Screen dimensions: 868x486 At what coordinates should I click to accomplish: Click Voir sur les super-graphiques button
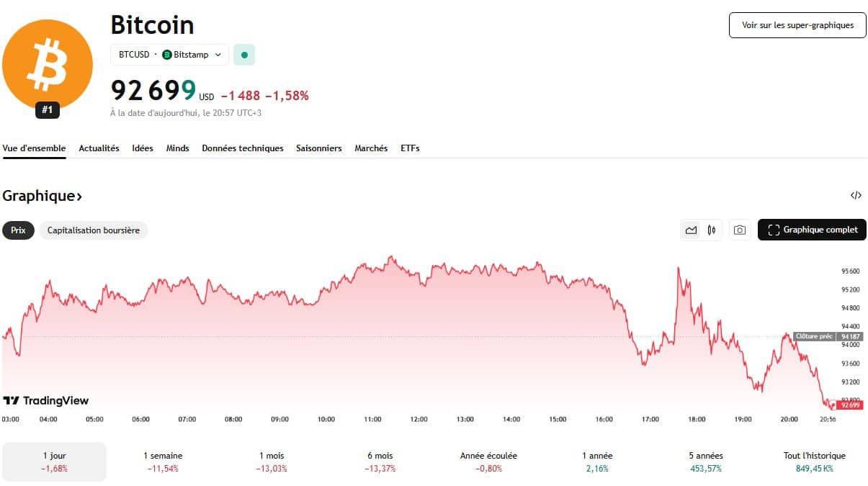coord(797,25)
